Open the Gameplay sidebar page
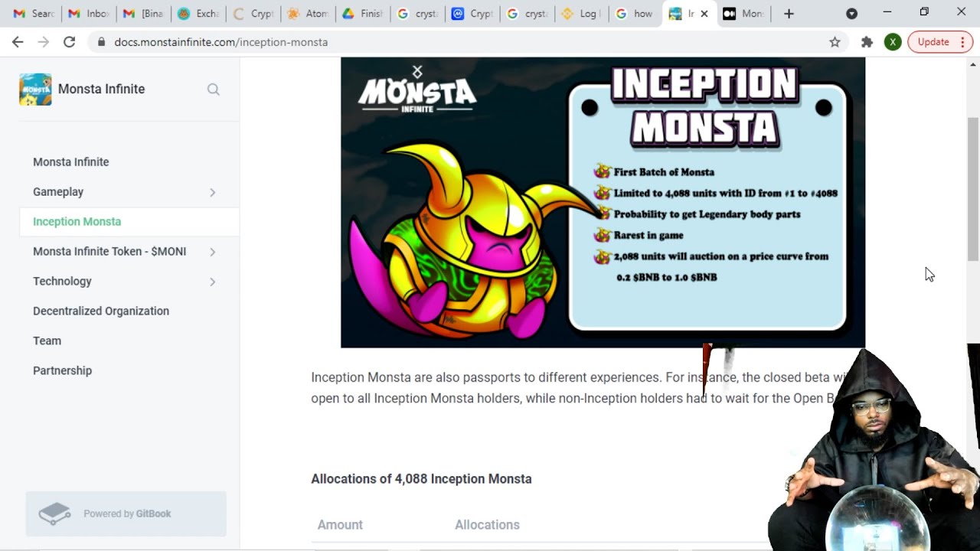The height and width of the screenshot is (551, 980). [58, 192]
